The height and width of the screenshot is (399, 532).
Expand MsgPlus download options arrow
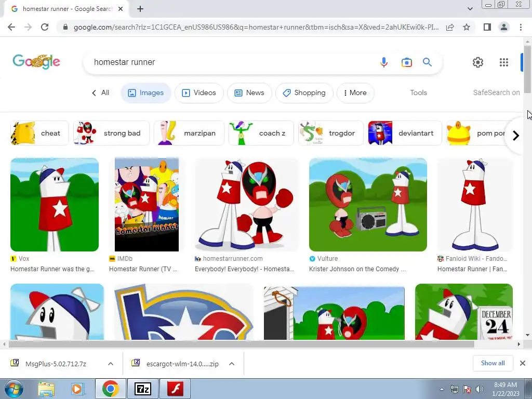pyautogui.click(x=111, y=364)
